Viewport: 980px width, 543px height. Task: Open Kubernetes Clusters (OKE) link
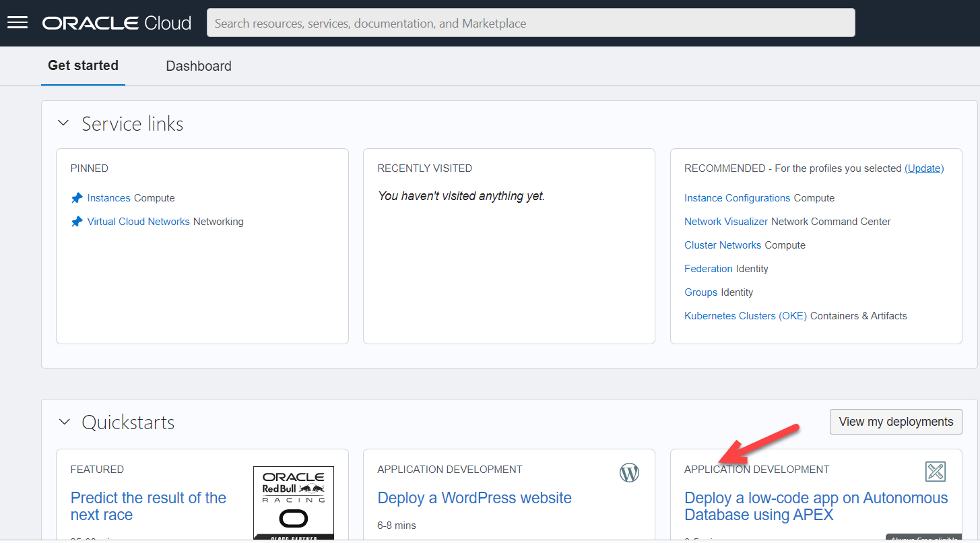click(x=746, y=316)
